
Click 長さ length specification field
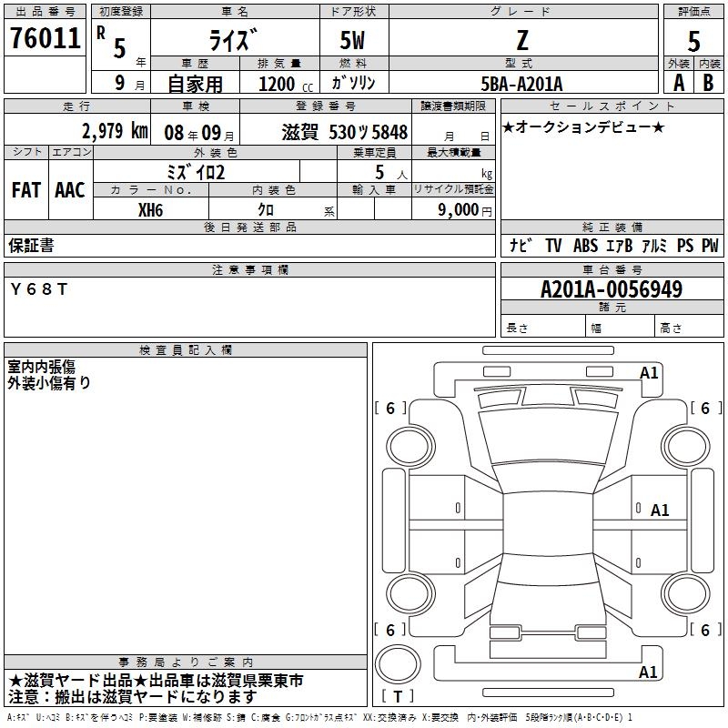pyautogui.click(x=542, y=328)
